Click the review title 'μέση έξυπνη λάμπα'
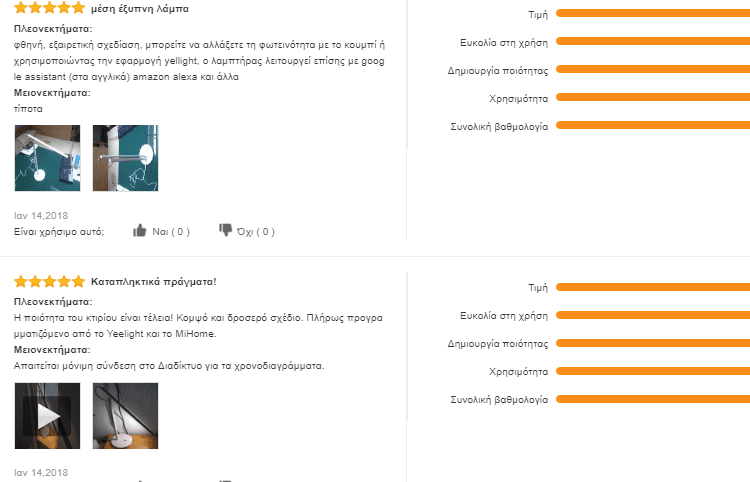750x482 pixels. [139, 8]
